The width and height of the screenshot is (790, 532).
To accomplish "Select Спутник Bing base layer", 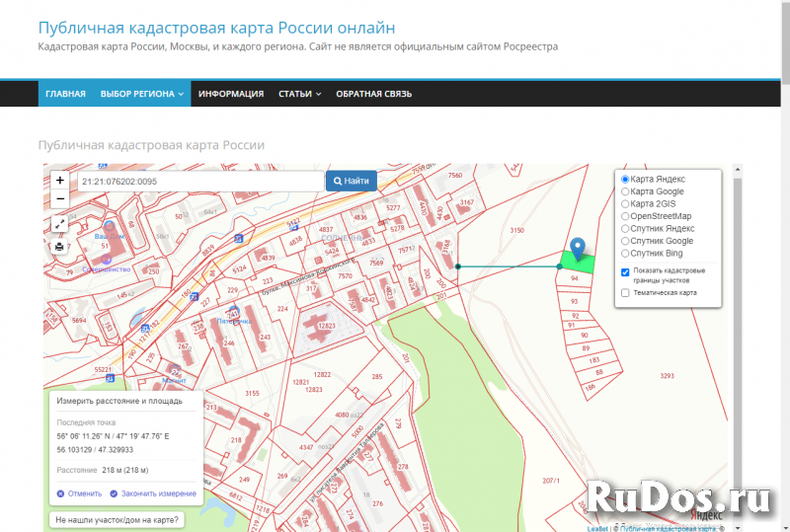I will click(x=625, y=254).
